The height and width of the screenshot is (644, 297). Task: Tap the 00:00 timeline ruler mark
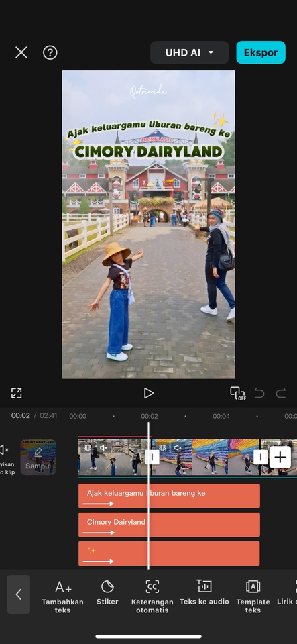[78, 416]
